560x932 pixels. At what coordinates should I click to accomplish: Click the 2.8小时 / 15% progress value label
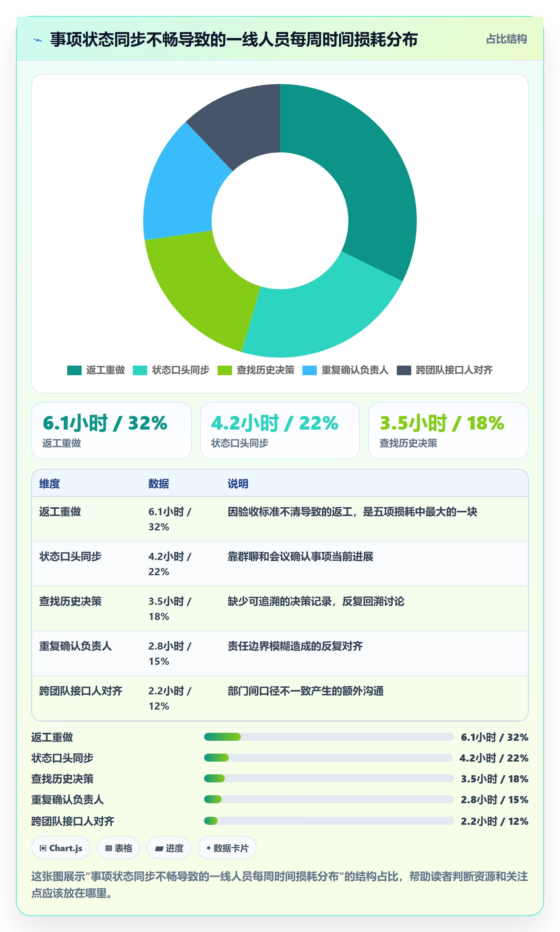(x=494, y=800)
